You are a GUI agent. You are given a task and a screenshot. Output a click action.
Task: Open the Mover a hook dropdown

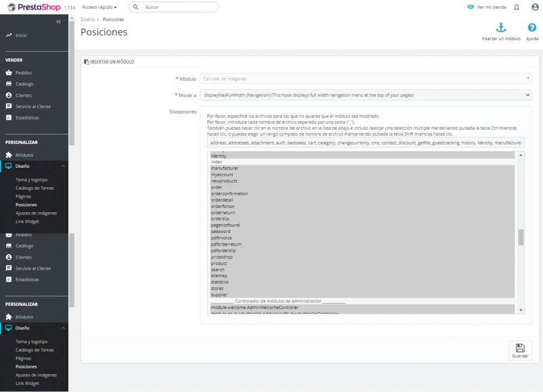[x=367, y=95]
